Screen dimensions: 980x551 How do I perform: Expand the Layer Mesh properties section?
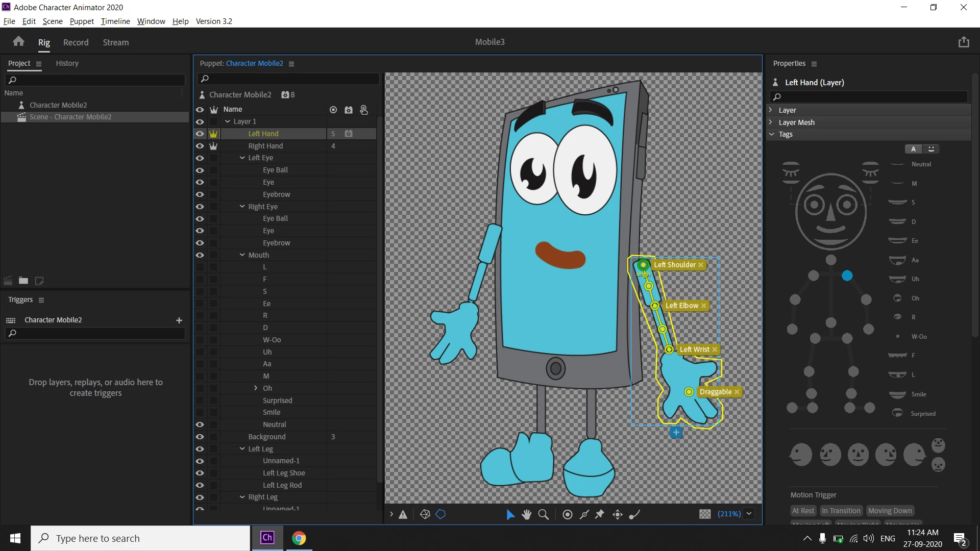click(771, 122)
